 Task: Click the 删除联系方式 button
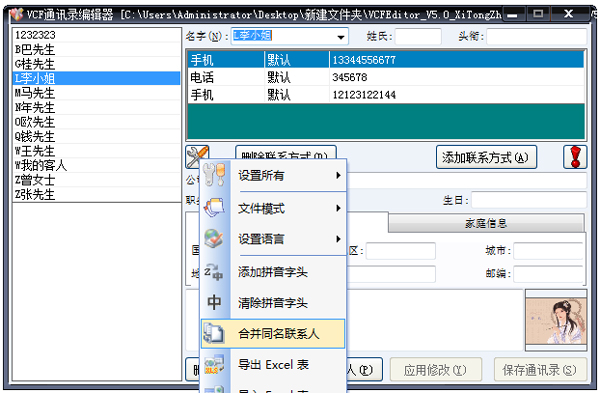(285, 152)
